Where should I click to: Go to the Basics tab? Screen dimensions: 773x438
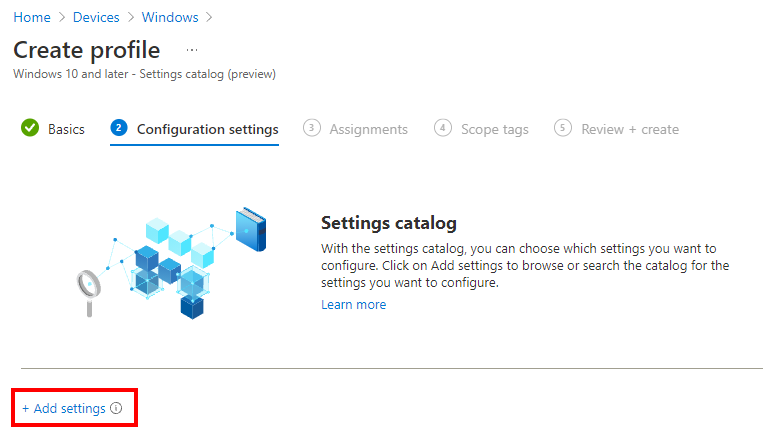(66, 129)
